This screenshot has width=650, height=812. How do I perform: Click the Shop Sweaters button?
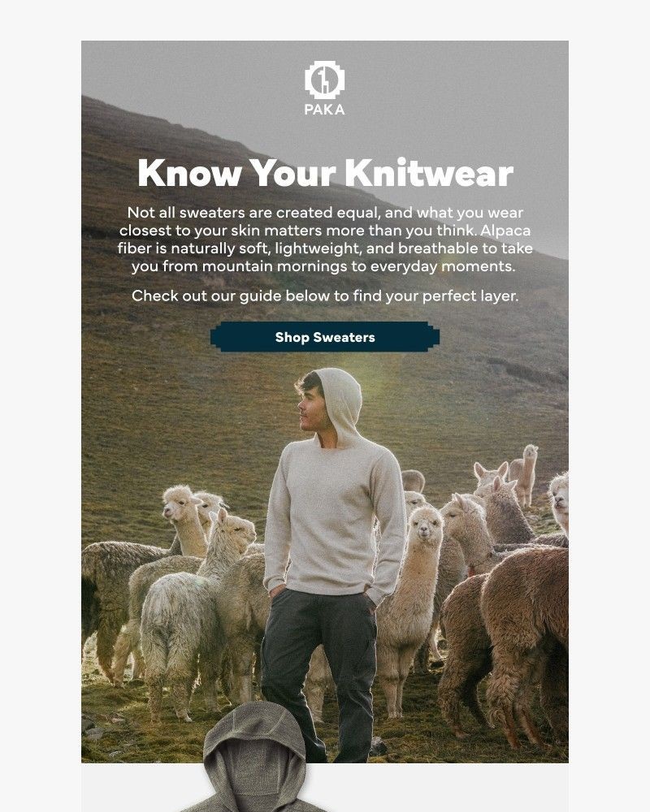(325, 337)
